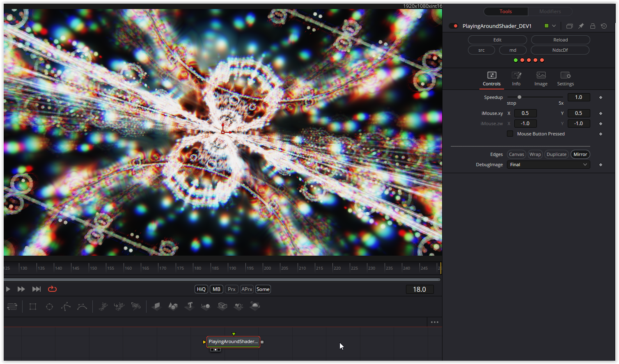Select the Canvas edges option

pyautogui.click(x=516, y=154)
